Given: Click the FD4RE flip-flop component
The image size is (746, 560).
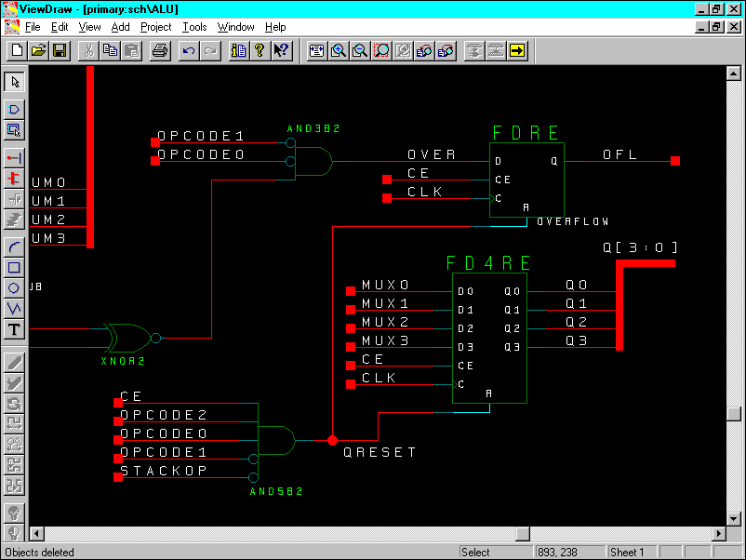Looking at the screenshot, I should [x=489, y=338].
